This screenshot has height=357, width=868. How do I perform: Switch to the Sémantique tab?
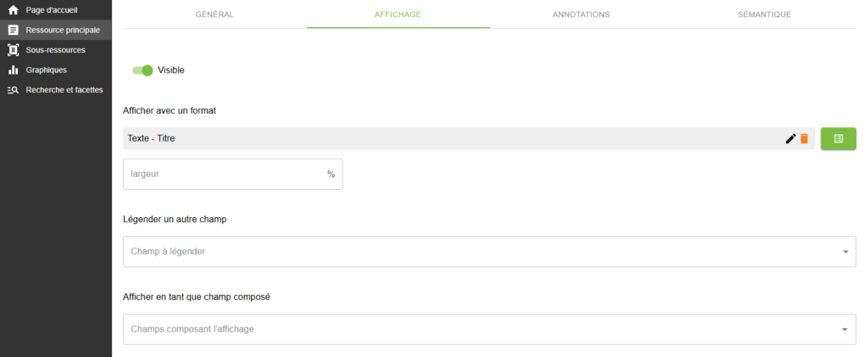765,14
